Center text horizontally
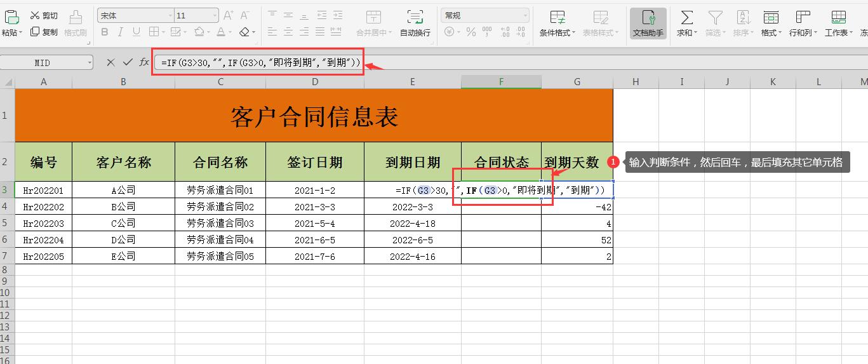 coord(288,31)
